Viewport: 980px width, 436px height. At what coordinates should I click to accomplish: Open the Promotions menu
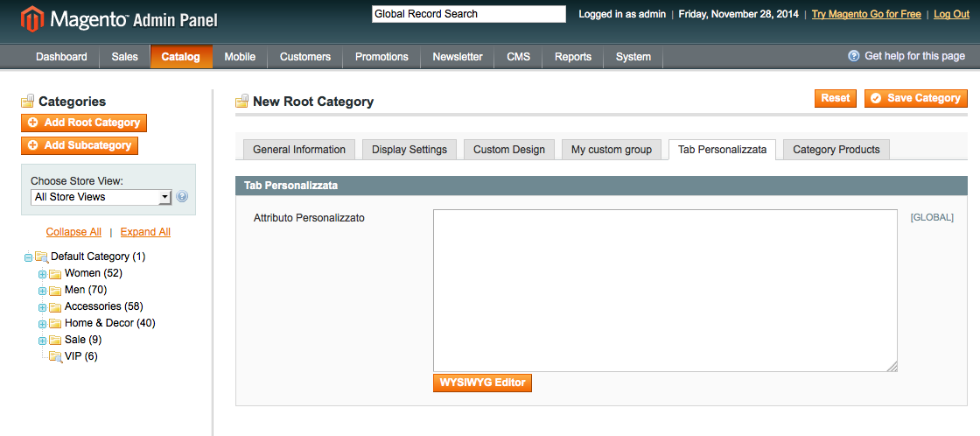(381, 56)
